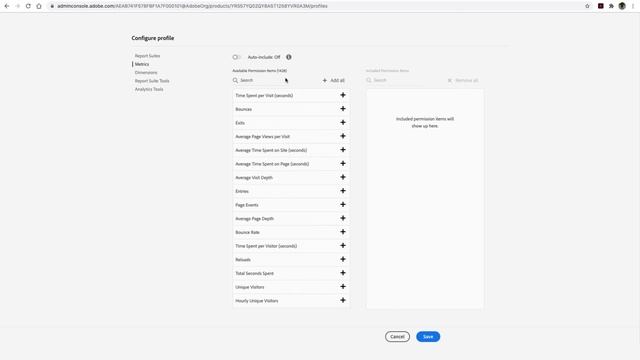Toggle the Auto-include switch
The height and width of the screenshot is (360, 640).
(236, 57)
